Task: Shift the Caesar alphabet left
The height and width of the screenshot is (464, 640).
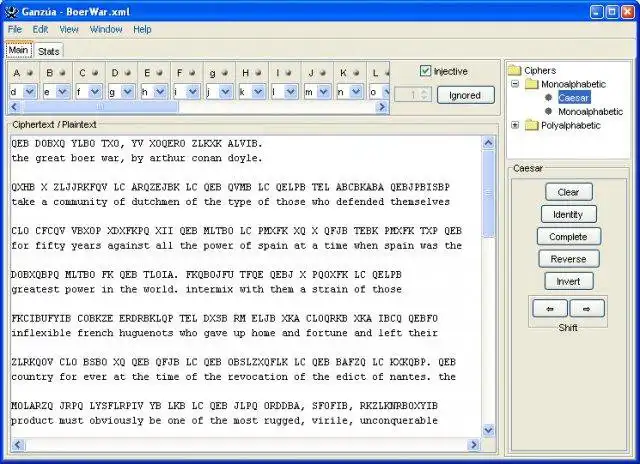Action: pyautogui.click(x=550, y=309)
